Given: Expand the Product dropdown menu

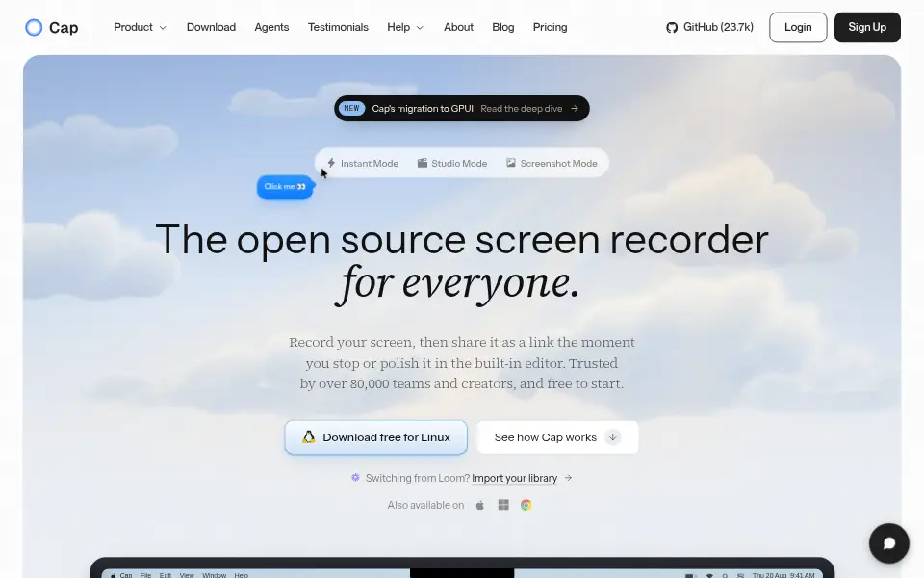Looking at the screenshot, I should 141,27.
